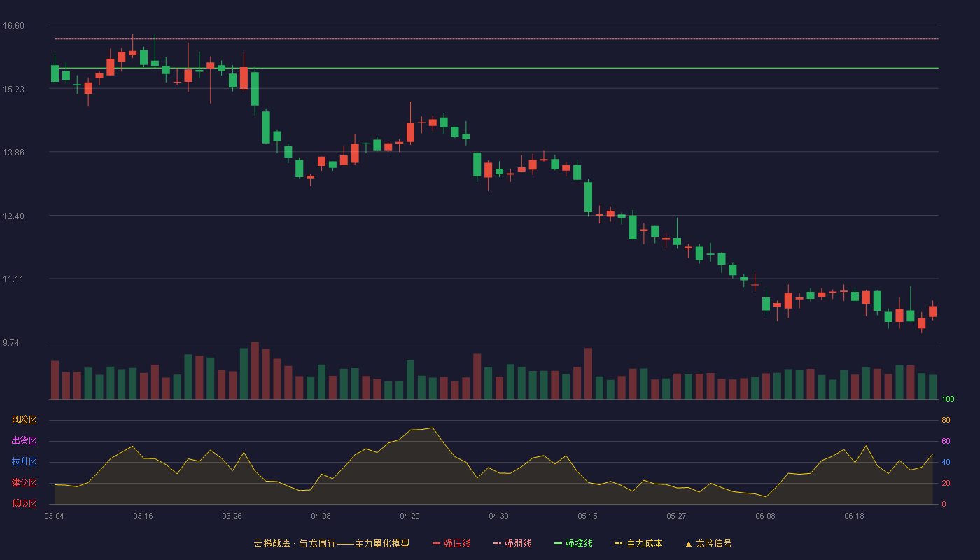Click the blue 40 indicator scale value
The width and height of the screenshot is (980, 560).
946,463
